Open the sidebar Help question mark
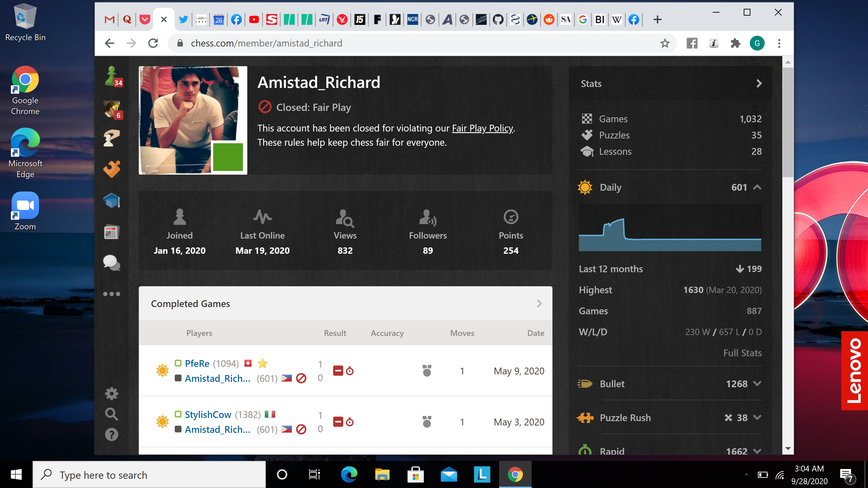 coord(111,434)
